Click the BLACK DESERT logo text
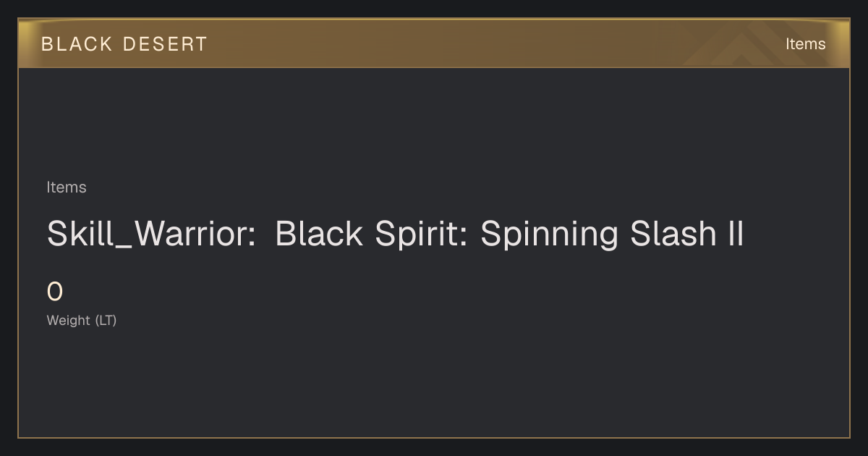This screenshot has width=868, height=456. pos(124,44)
